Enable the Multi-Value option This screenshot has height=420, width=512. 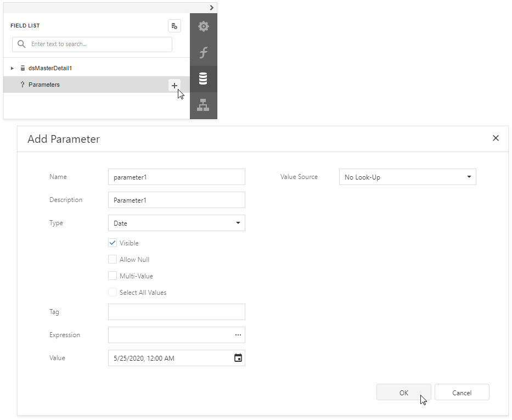[x=112, y=276]
